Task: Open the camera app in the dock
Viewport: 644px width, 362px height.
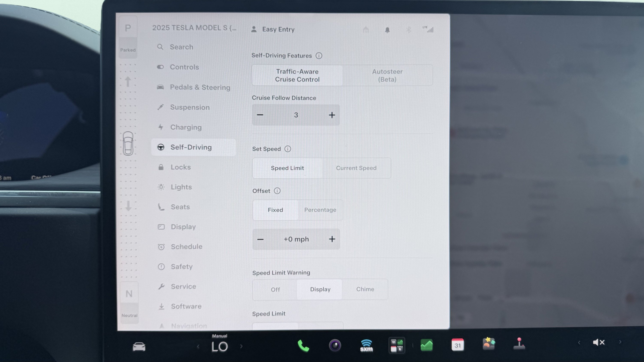Action: coord(335,345)
